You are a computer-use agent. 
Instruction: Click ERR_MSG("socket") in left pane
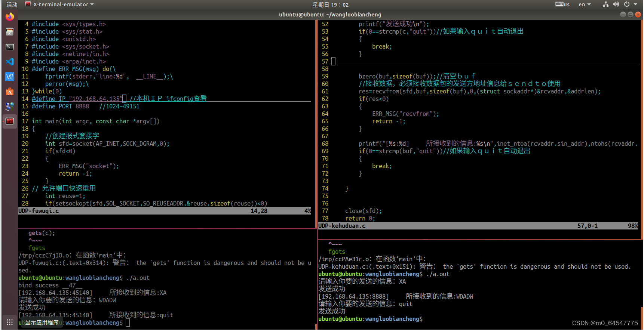(x=89, y=166)
